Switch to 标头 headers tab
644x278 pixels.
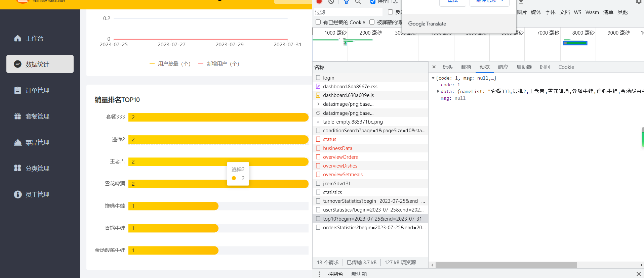click(x=447, y=67)
